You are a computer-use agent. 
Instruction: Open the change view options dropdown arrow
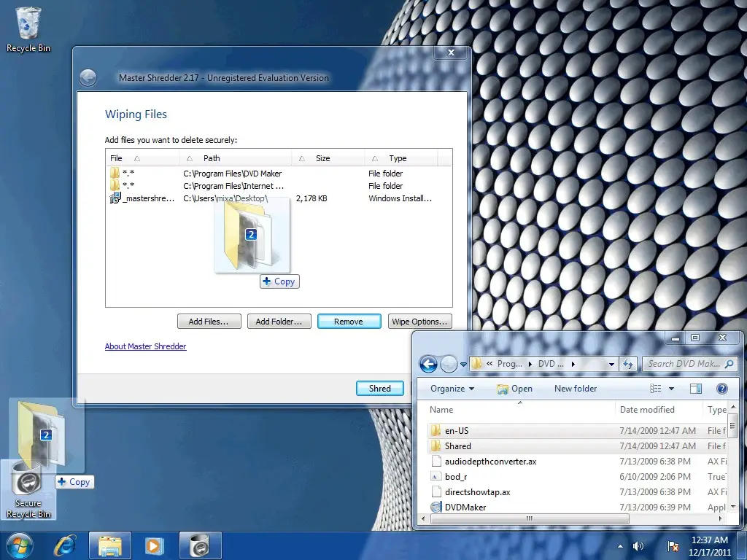pos(672,389)
